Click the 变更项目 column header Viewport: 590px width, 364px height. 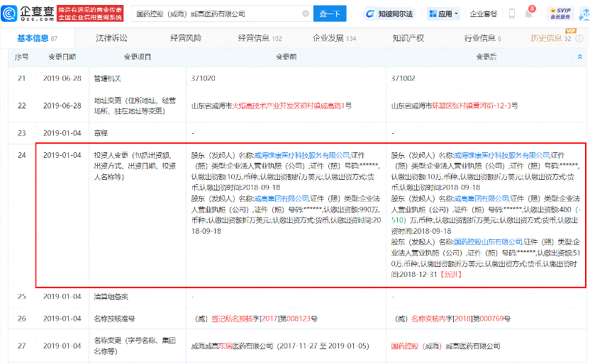pyautogui.click(x=138, y=57)
